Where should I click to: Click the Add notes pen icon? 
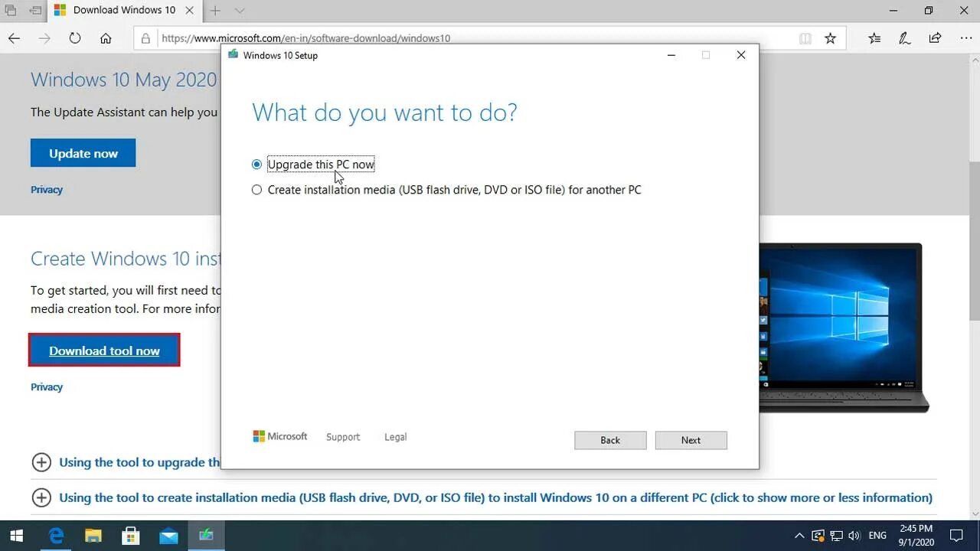904,38
